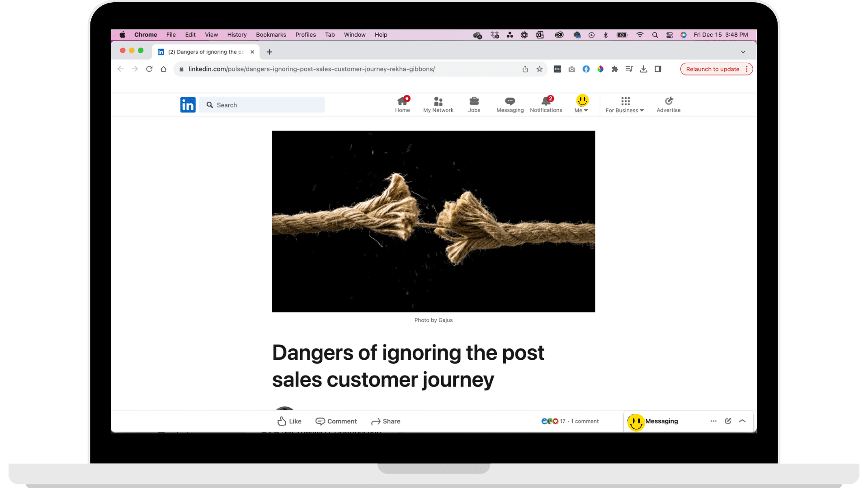
Task: Like the article
Action: pos(289,421)
